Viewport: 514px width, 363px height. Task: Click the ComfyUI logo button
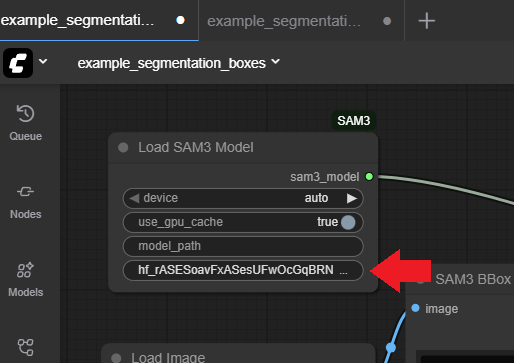point(18,63)
